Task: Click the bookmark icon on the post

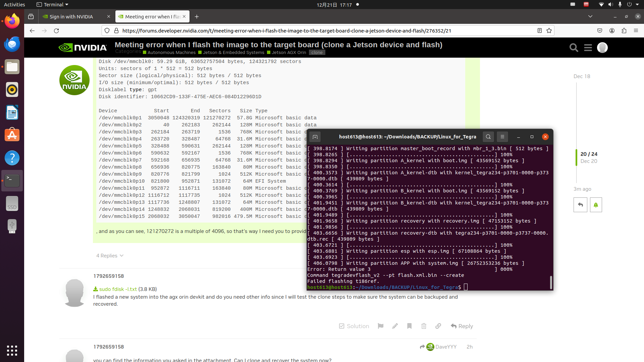Action: [x=409, y=326]
